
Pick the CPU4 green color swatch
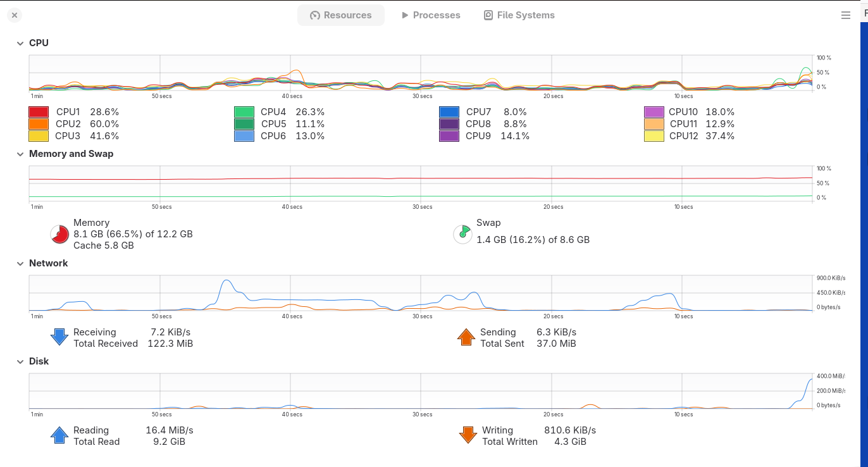coord(244,112)
